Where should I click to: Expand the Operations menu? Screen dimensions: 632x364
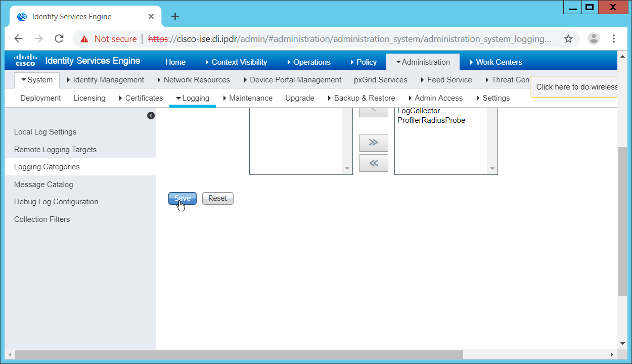pyautogui.click(x=308, y=62)
